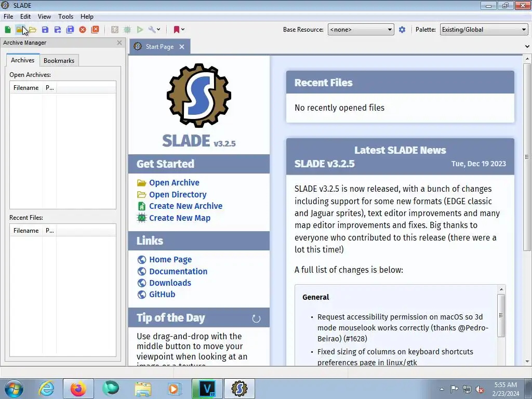Click the "Tue, Dec 19 2023" date
This screenshot has height=399, width=532.
tap(478, 164)
